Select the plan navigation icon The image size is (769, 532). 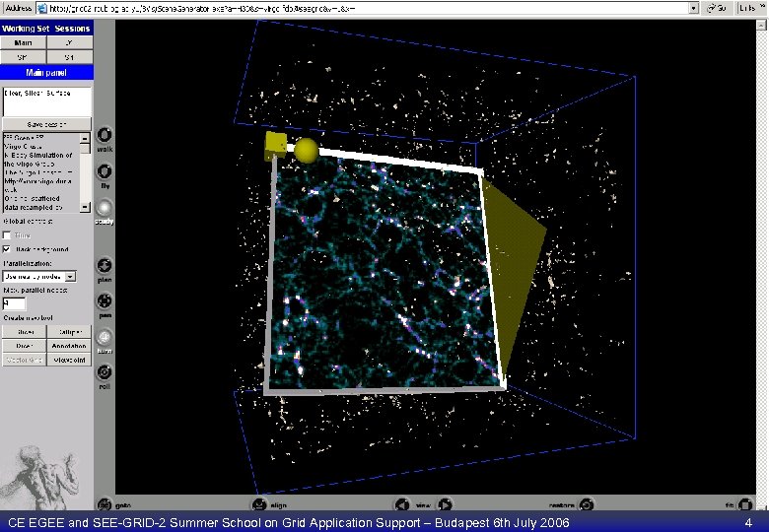tap(104, 266)
